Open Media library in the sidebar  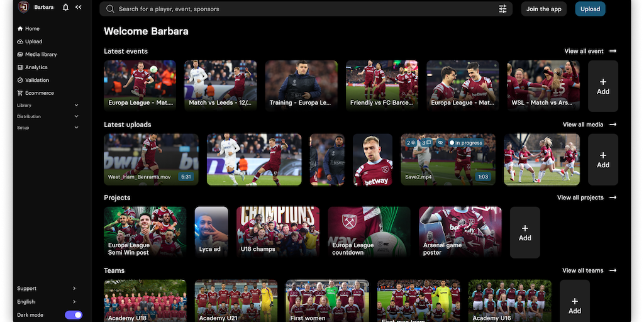[x=41, y=54]
